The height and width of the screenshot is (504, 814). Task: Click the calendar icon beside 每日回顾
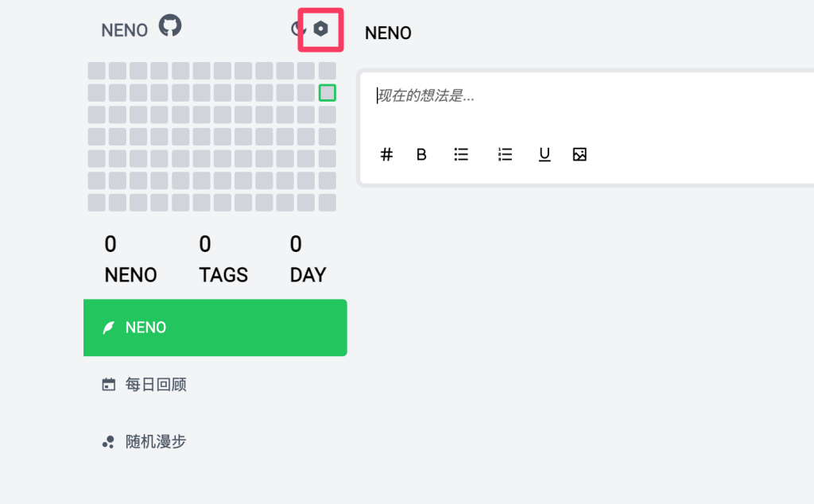(109, 385)
